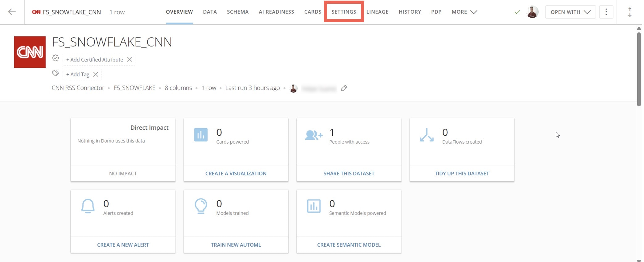
Task: Open the HISTORY tab
Action: [410, 12]
